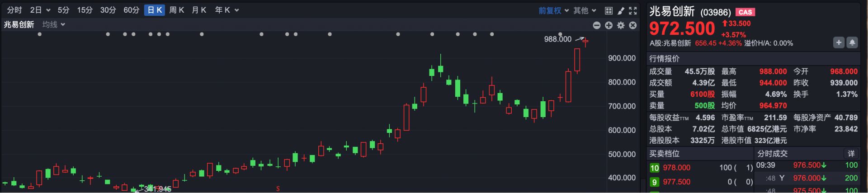Open trade details with 详 button
This screenshot has height=193, width=868.
coord(851,154)
